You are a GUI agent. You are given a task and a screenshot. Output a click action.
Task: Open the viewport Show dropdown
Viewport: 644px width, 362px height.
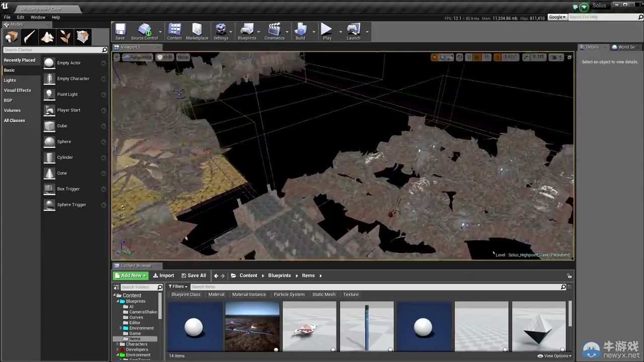(x=183, y=57)
